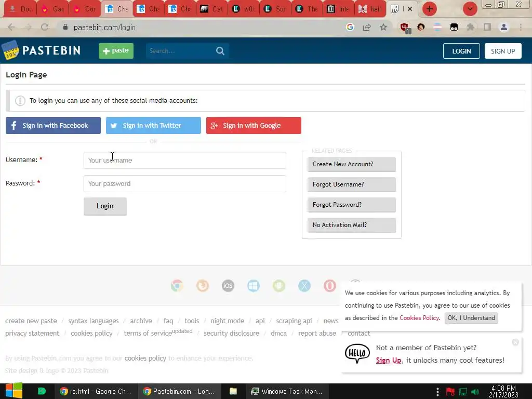
Task: Click the search magnifier icon
Action: (220, 51)
